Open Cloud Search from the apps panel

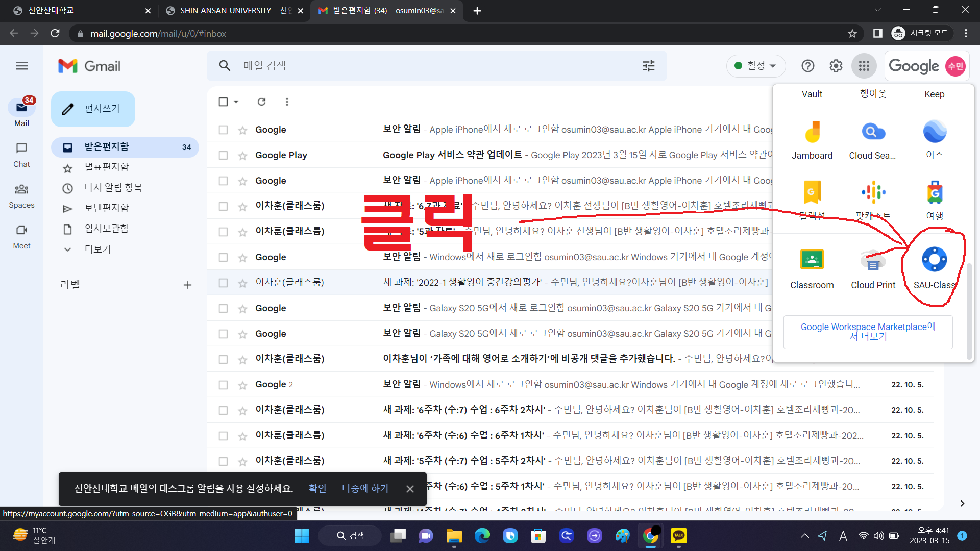click(x=872, y=140)
